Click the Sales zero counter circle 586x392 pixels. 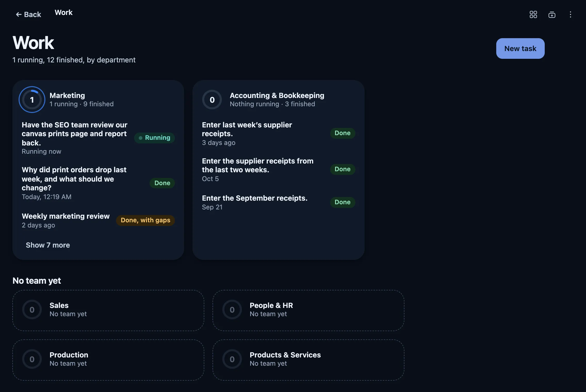32,309
